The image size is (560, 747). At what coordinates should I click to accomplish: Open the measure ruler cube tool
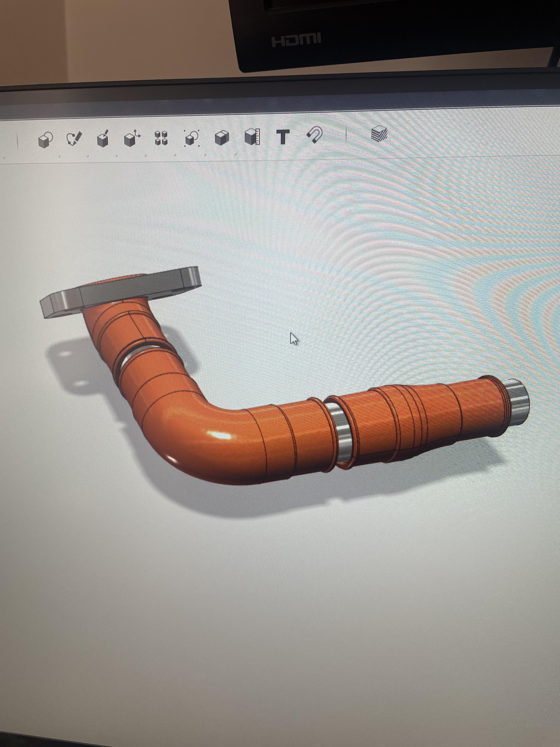(252, 137)
